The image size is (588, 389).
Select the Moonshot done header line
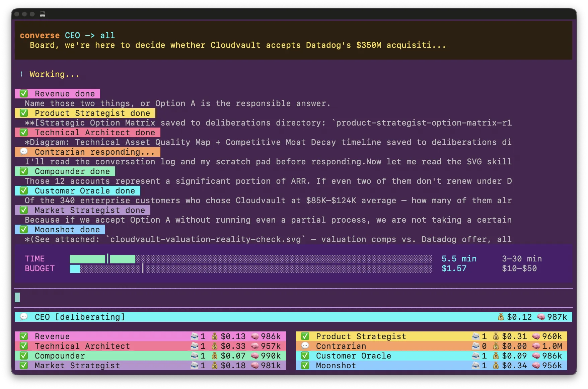pos(60,229)
